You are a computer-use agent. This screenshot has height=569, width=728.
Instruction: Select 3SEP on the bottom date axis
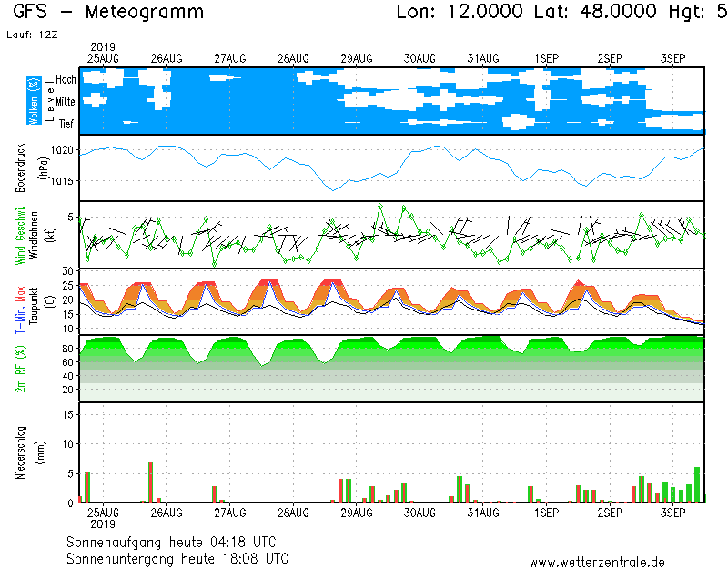click(672, 513)
